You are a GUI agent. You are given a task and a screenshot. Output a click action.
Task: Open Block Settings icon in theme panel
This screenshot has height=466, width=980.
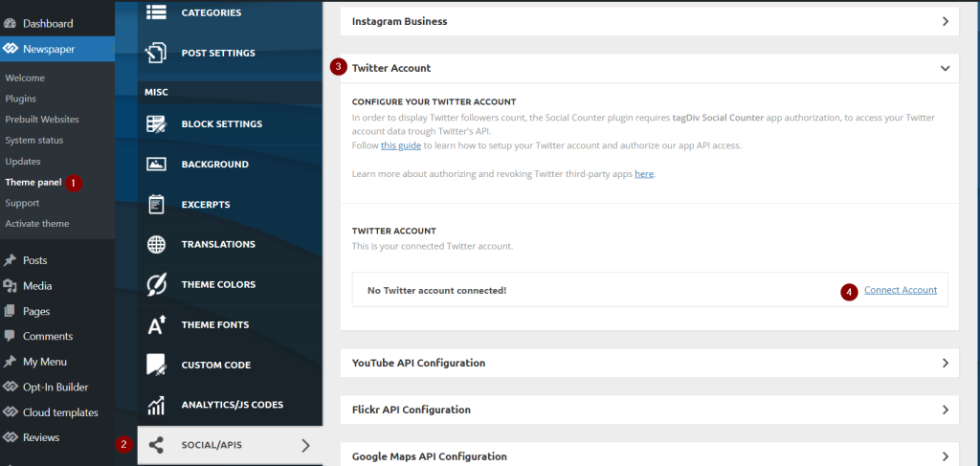pyautogui.click(x=156, y=123)
